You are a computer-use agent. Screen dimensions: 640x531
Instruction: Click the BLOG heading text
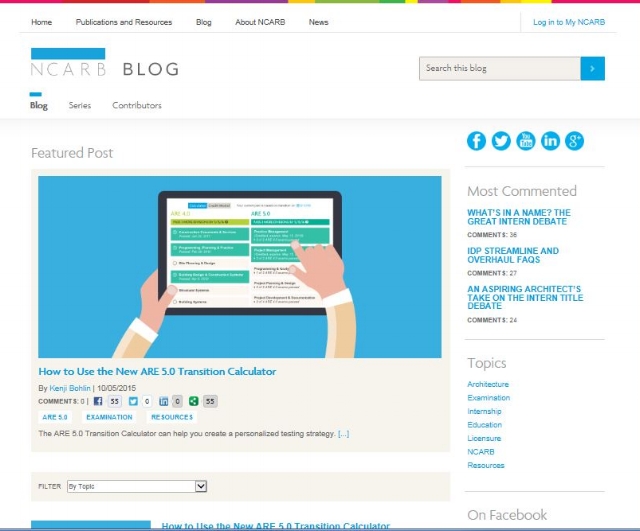[x=151, y=69]
